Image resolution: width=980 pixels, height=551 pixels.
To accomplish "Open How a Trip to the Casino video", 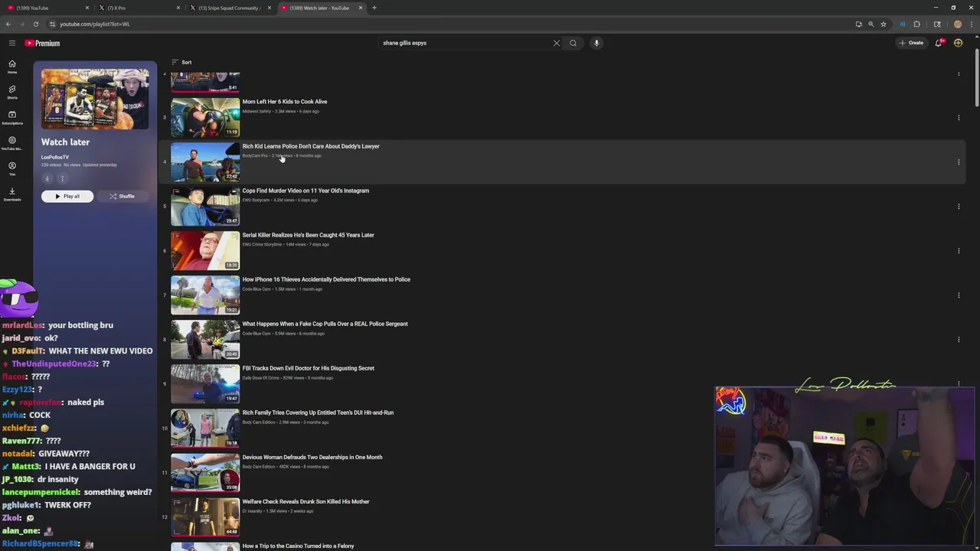I will coord(298,546).
